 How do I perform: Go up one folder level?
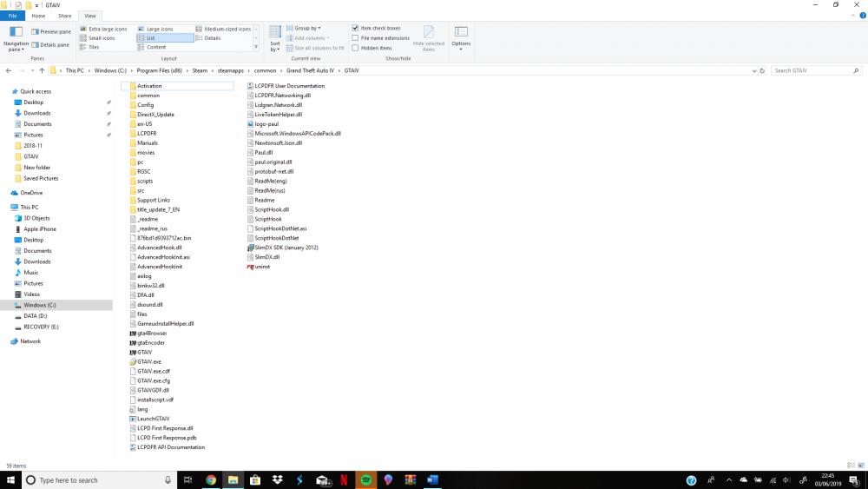[42, 71]
